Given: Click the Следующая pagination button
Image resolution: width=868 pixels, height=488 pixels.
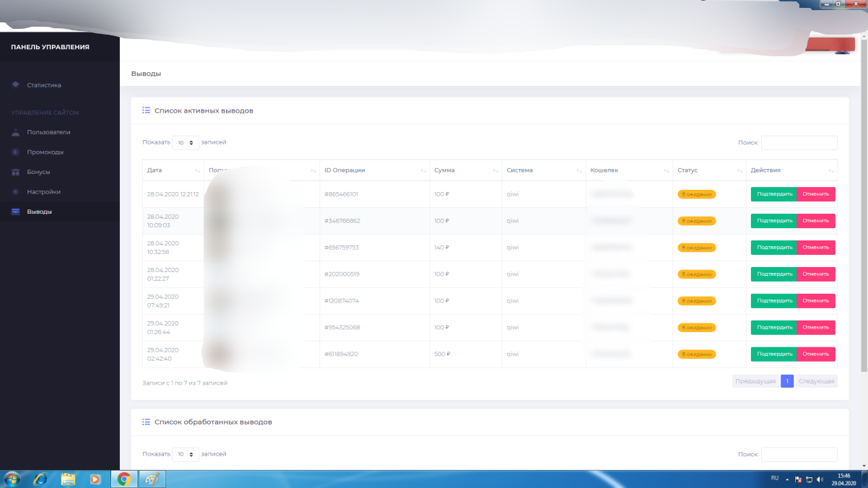Looking at the screenshot, I should coord(817,381).
